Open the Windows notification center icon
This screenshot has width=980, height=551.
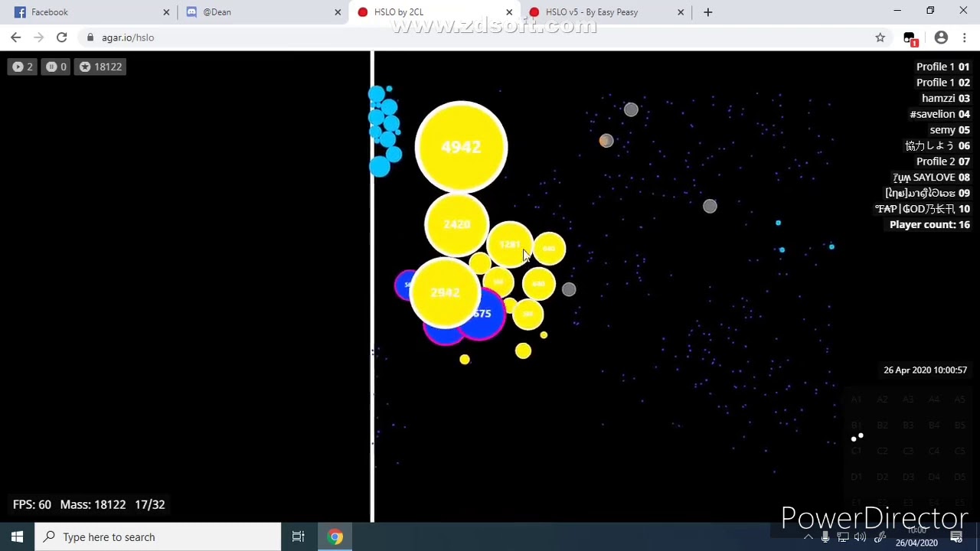[x=956, y=537]
